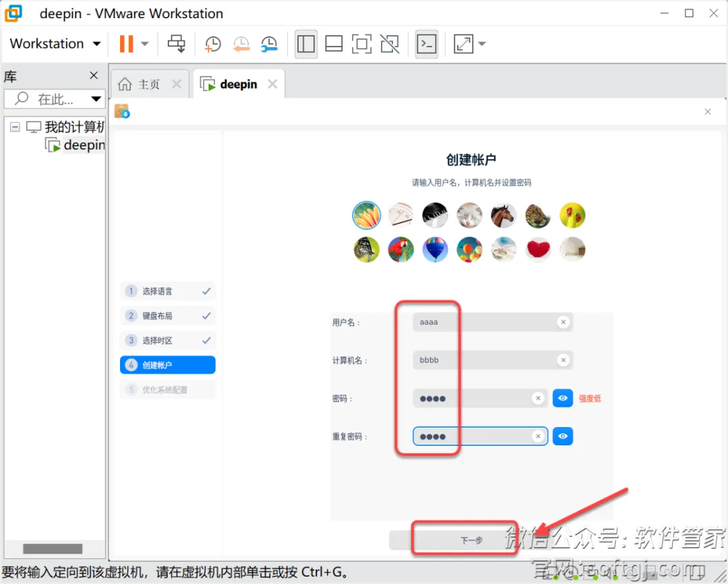The width and height of the screenshot is (728, 584).
Task: Choose the leopard avatar
Action: pos(538,216)
